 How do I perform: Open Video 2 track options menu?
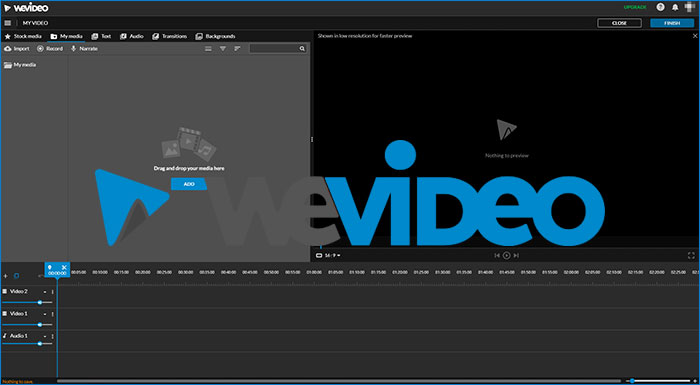[53, 292]
